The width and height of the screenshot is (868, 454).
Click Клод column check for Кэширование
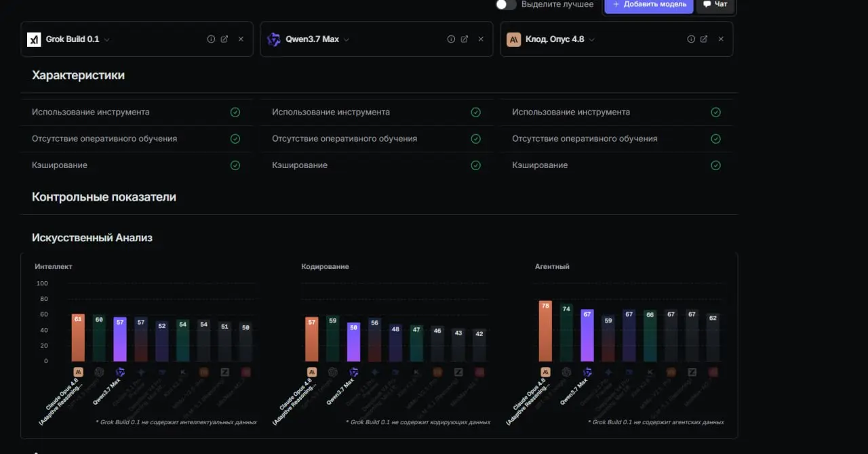715,165
